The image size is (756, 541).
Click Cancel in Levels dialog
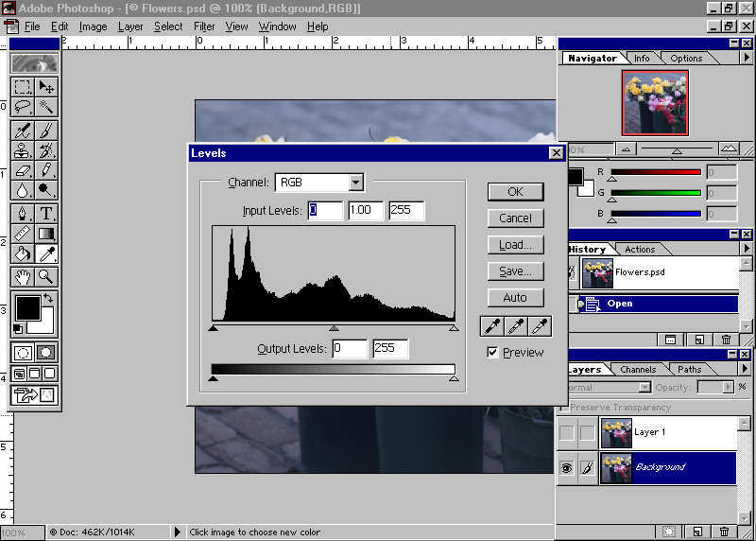pyautogui.click(x=515, y=218)
